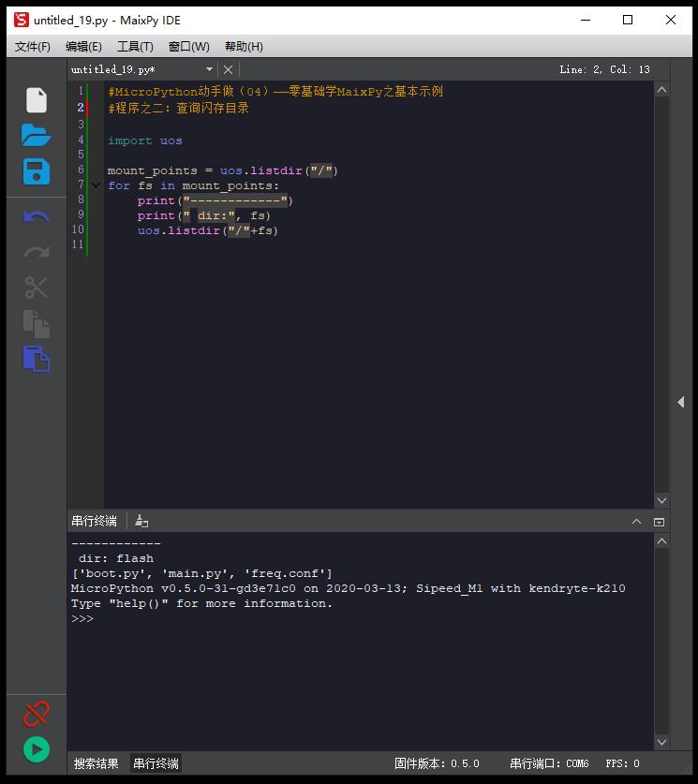Save the script with the floppy icon

click(36, 172)
